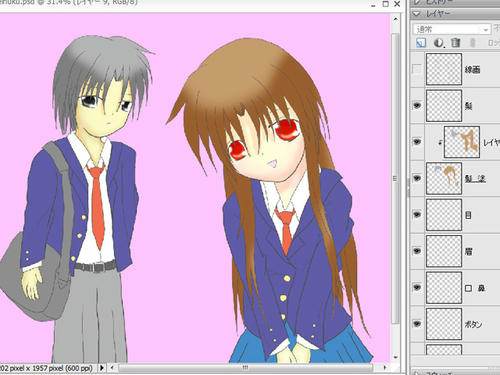Click the 眉 layer thumbnail

pyautogui.click(x=444, y=251)
